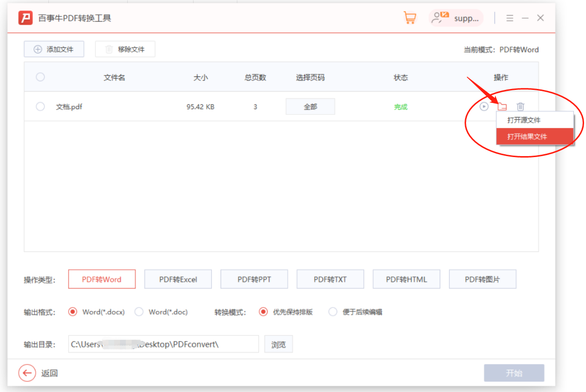Delete 文档.pdf using the row trash icon
Screen dimensions: 586x392
[x=520, y=106]
